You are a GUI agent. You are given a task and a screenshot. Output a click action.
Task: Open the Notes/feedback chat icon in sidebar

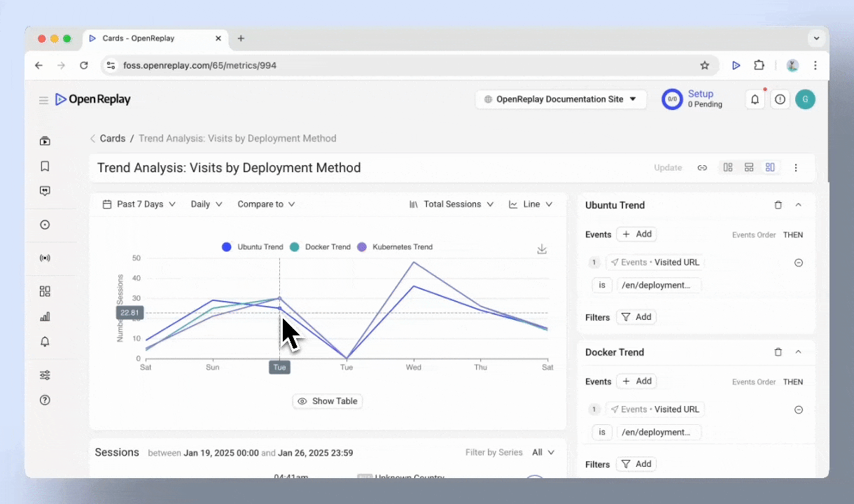click(45, 191)
